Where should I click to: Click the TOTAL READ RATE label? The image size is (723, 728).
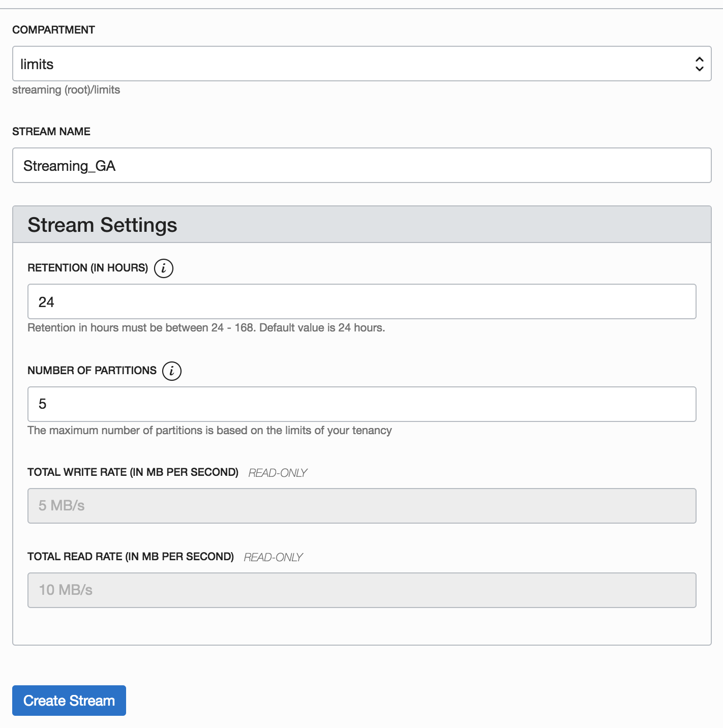(131, 557)
